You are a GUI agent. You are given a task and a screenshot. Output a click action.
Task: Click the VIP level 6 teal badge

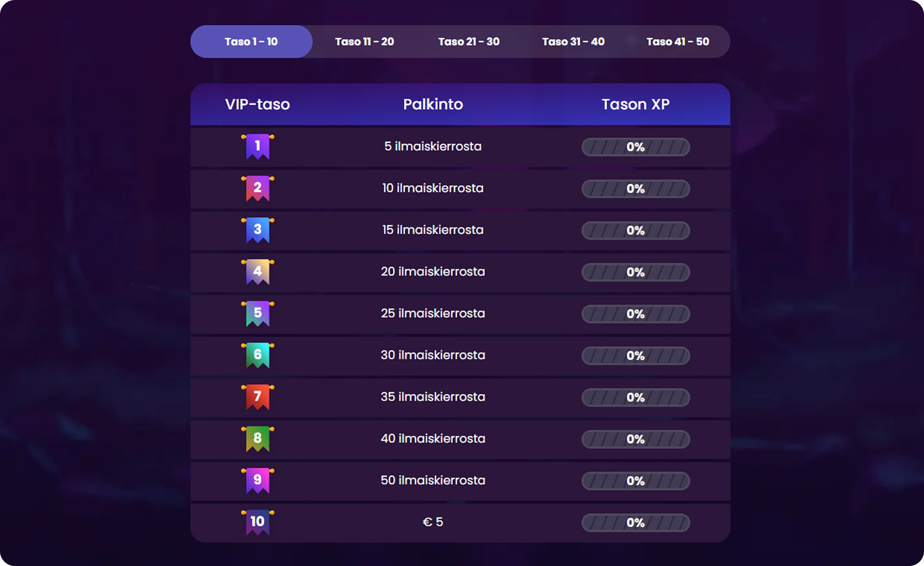[x=257, y=355]
